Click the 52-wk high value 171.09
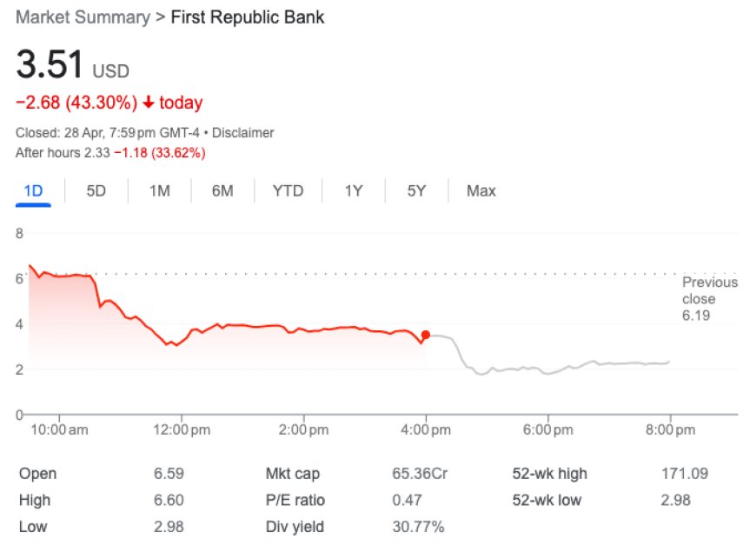 tap(685, 474)
